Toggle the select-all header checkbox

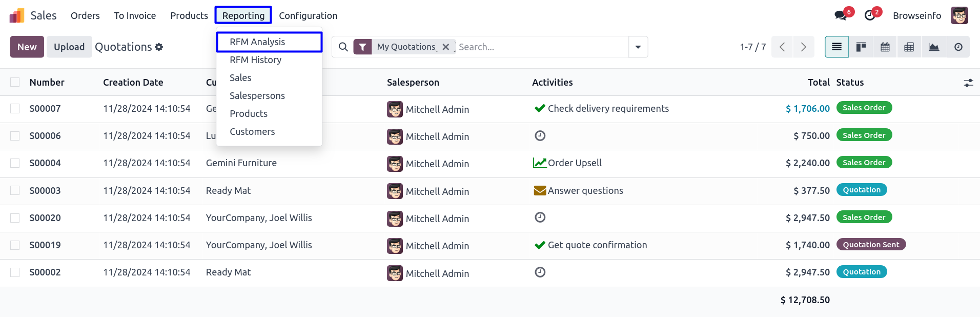point(15,82)
